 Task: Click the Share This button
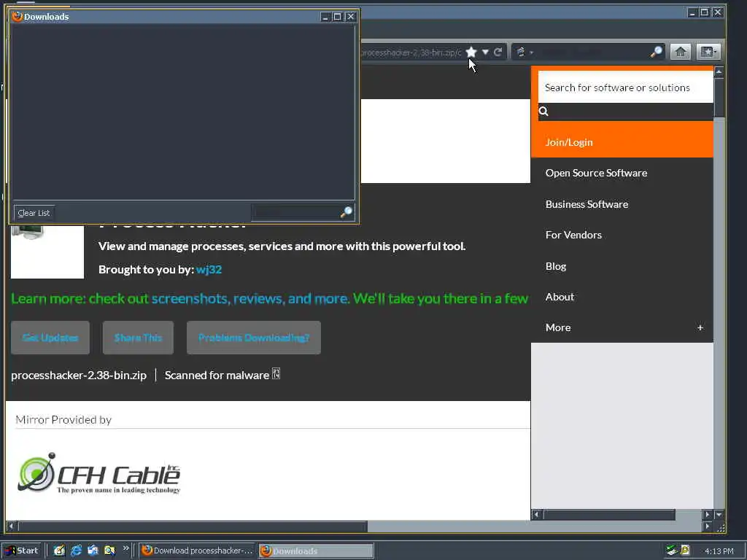[138, 338]
